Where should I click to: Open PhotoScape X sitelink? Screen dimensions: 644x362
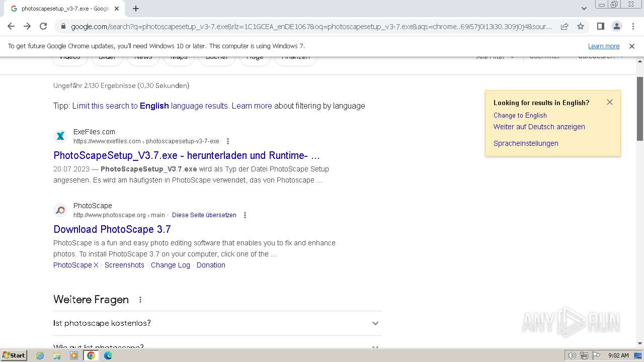click(76, 265)
